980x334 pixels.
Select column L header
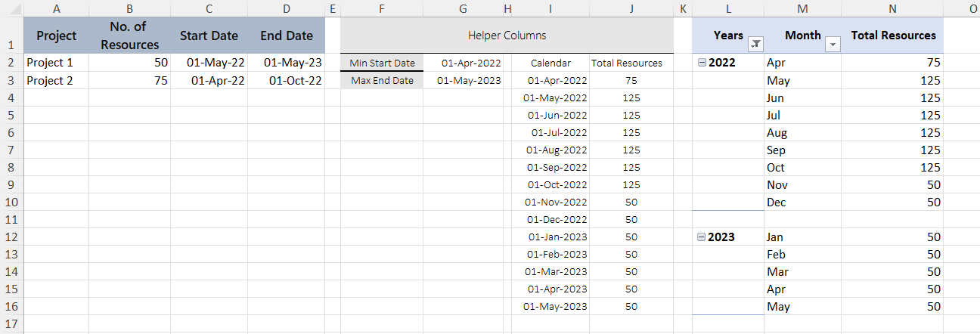(x=728, y=8)
